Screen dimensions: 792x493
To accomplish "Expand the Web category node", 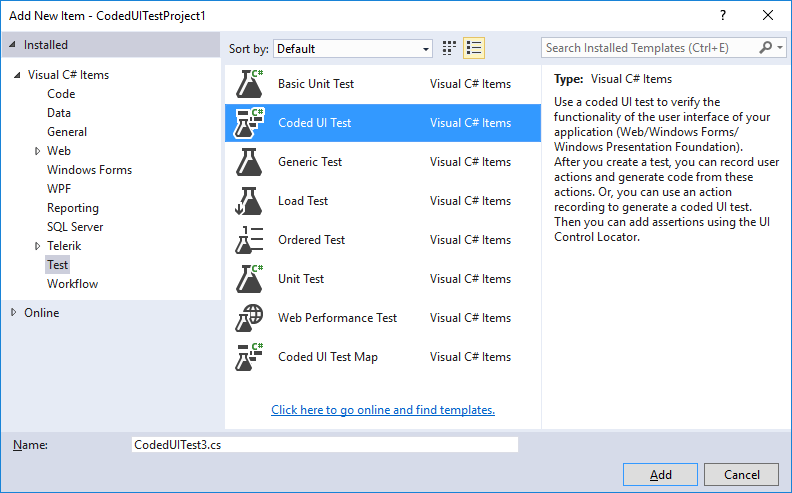I will [37, 151].
